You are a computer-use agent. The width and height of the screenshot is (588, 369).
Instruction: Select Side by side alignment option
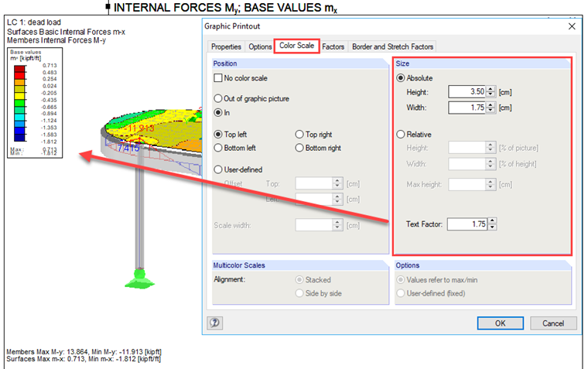click(x=299, y=293)
